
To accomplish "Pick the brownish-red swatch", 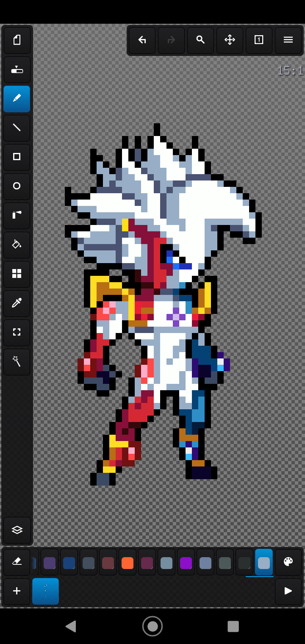I will coord(108,563).
